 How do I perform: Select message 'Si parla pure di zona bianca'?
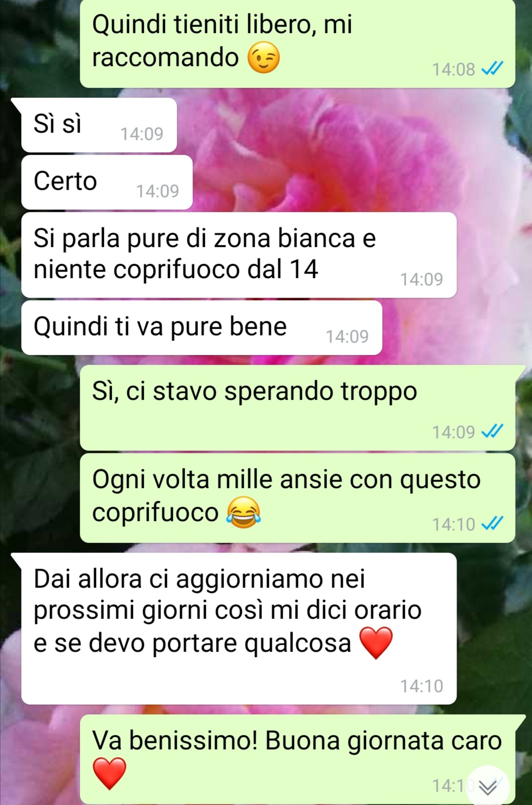tap(239, 255)
